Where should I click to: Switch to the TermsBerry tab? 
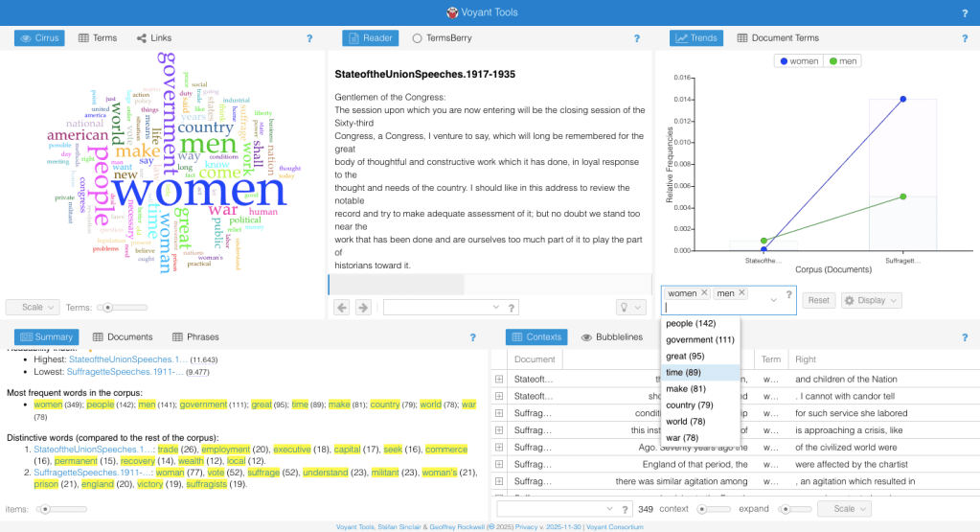click(x=442, y=38)
